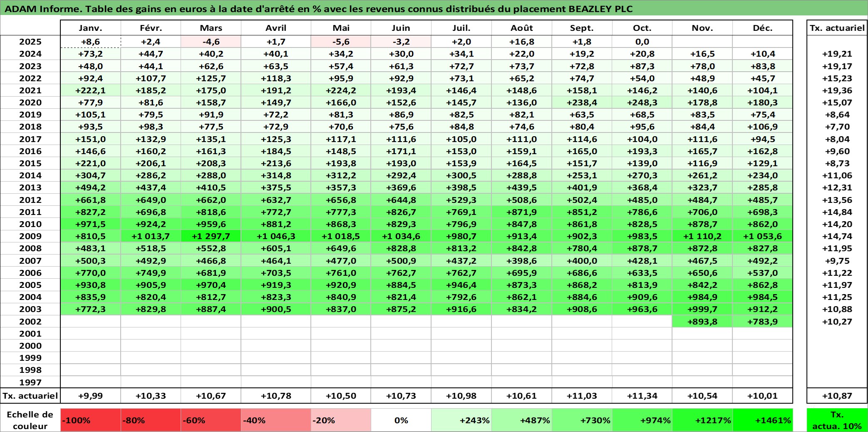Select the +1461% color scale swatch
The height and width of the screenshot is (432, 868).
click(763, 420)
